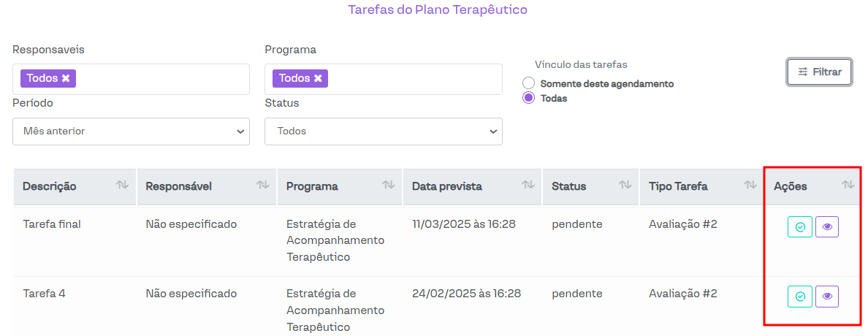
Task: Remove Todos tag from Responsaveis
Action: click(x=66, y=78)
